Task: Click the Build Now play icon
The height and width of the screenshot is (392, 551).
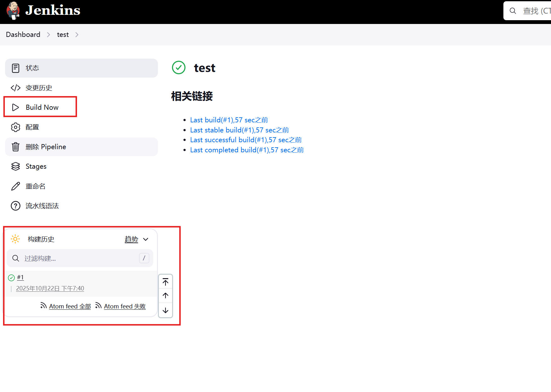Action: [x=15, y=107]
